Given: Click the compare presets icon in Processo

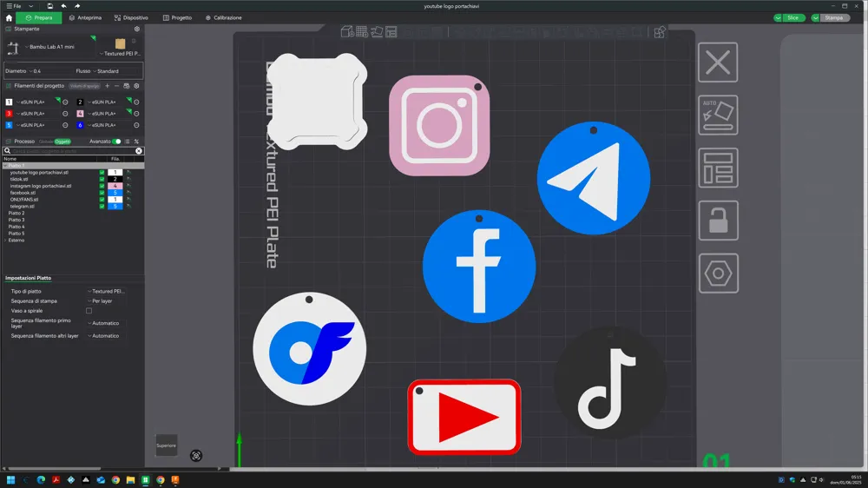Looking at the screenshot, I should 136,142.
